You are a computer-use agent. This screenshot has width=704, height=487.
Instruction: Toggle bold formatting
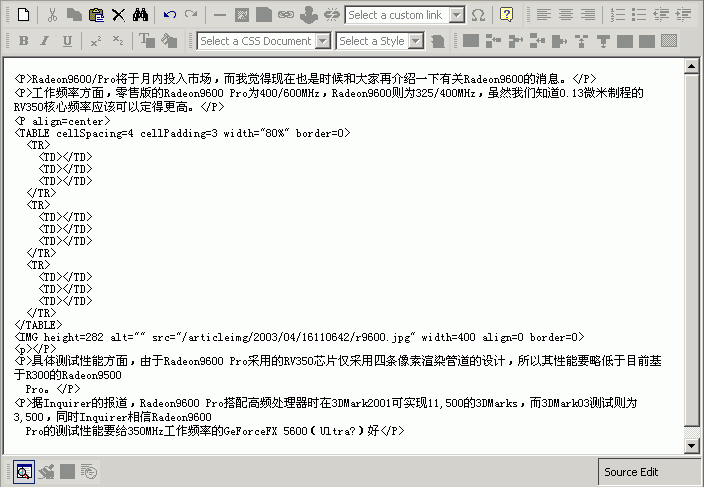pyautogui.click(x=23, y=41)
